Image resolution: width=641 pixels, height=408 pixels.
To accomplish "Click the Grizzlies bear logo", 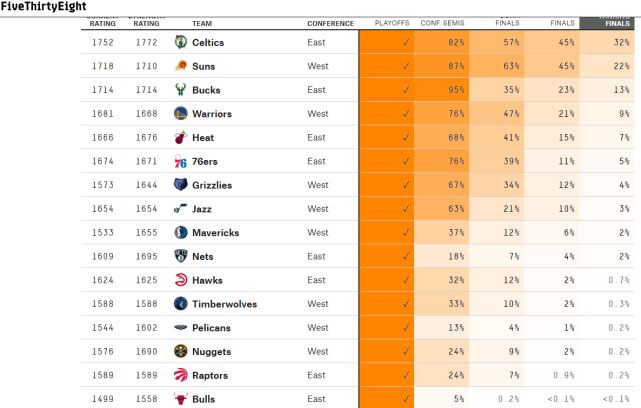I will (x=181, y=185).
